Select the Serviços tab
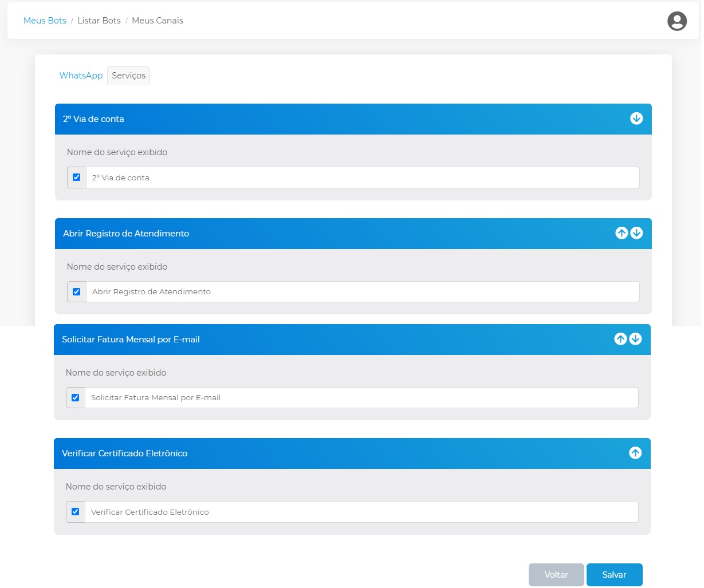Viewport: 704px width, 588px height. tap(128, 76)
